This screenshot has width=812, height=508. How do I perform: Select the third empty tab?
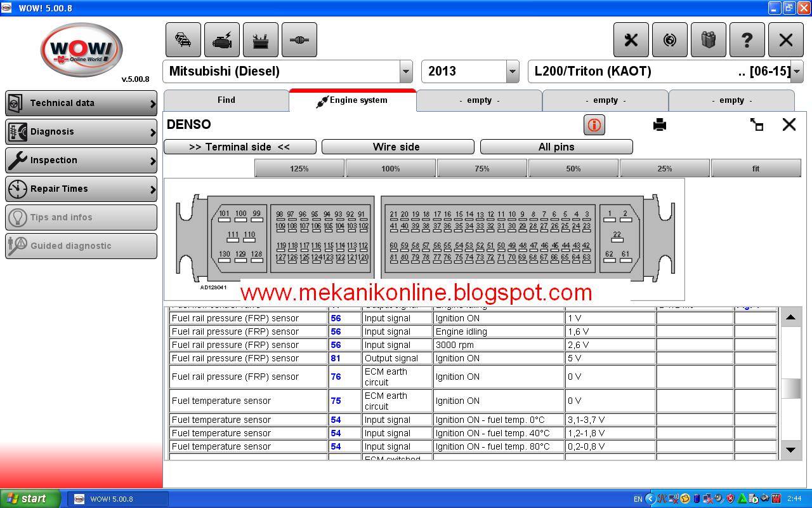click(x=731, y=100)
